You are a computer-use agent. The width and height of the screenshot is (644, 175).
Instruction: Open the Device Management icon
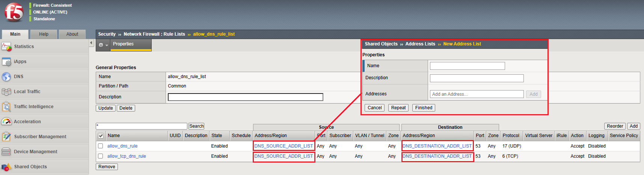click(x=6, y=152)
